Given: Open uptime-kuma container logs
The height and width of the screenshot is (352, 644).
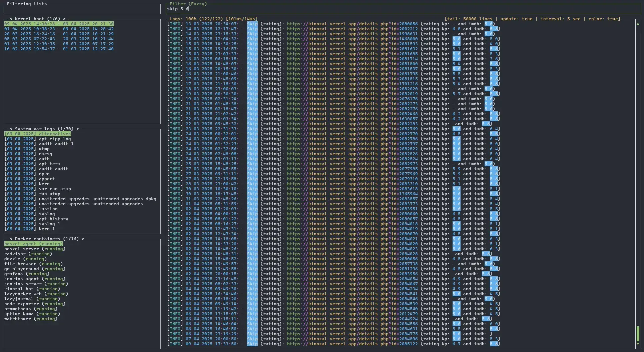Looking at the screenshot, I should point(32,314).
